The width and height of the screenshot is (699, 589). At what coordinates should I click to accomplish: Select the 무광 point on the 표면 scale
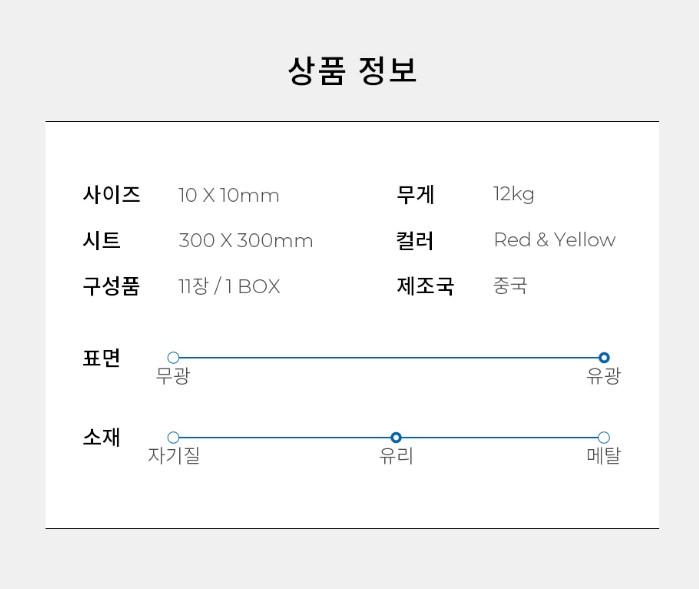173,357
